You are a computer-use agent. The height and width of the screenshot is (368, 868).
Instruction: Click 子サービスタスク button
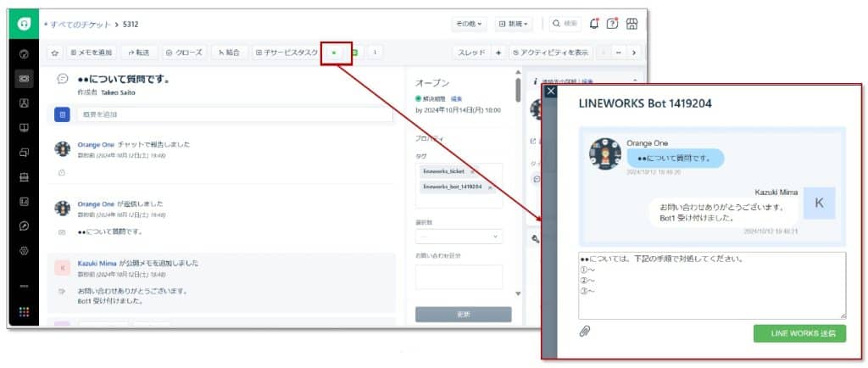tap(287, 53)
